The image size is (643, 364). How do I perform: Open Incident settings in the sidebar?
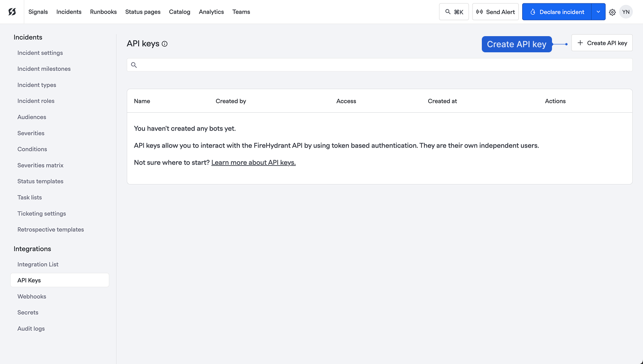[x=40, y=53]
